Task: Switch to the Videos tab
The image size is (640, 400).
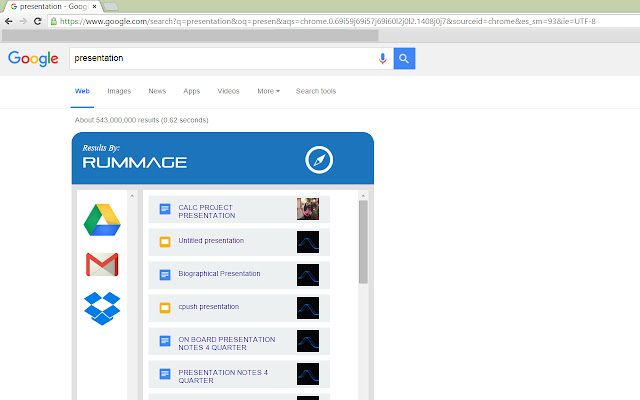Action: [228, 91]
